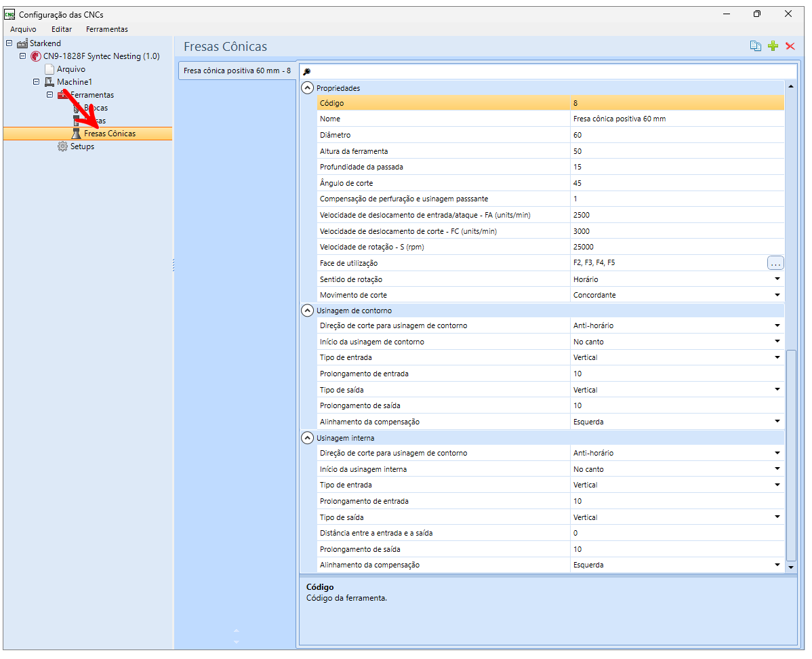This screenshot has width=812, height=659.
Task: Add a new conical mill with green plus
Action: click(773, 46)
